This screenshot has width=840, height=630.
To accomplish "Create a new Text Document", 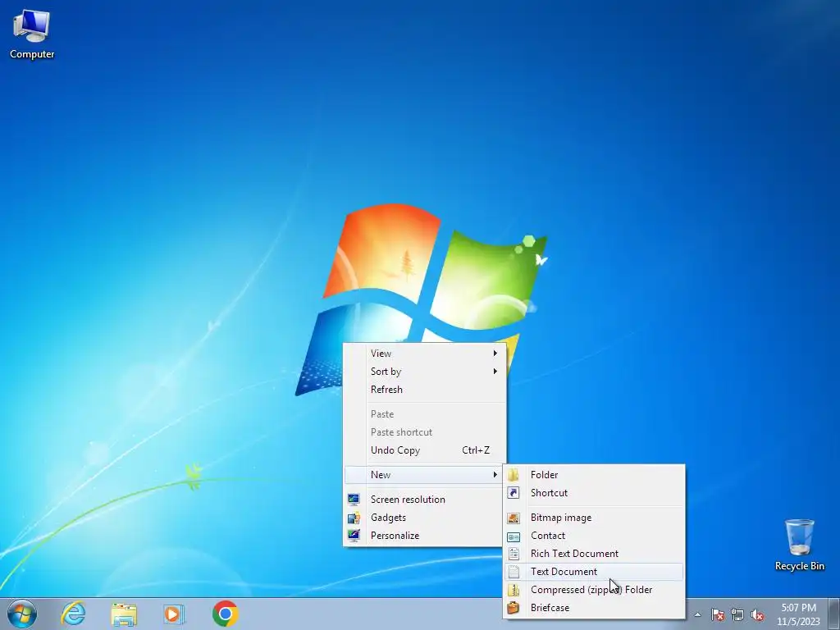I will pos(594,572).
